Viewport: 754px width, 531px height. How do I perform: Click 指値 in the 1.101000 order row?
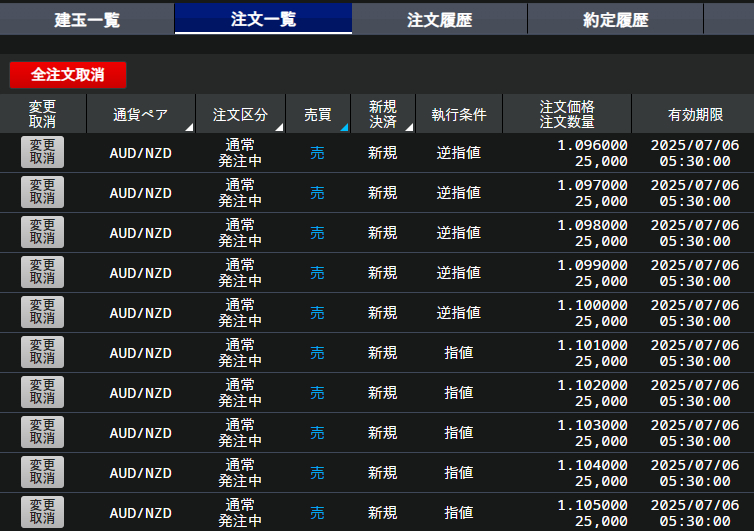pyautogui.click(x=459, y=353)
